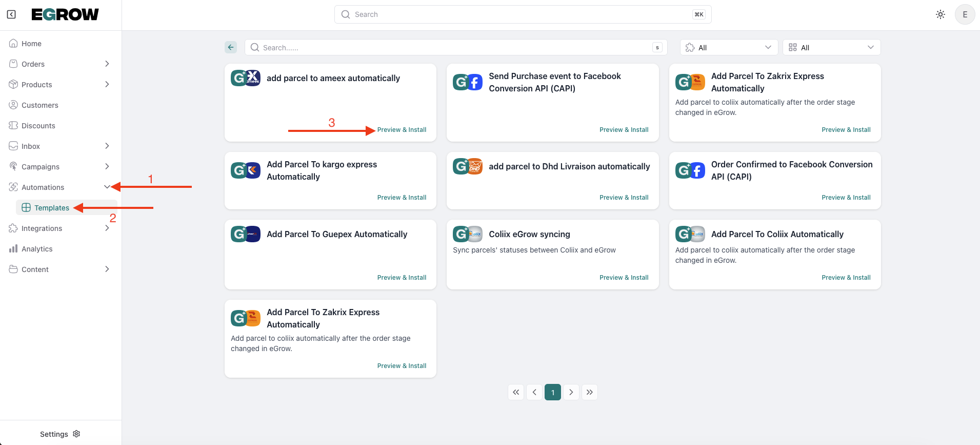Image resolution: width=980 pixels, height=445 pixels.
Task: Click the Dhd Livraison template logo
Action: [x=468, y=166]
